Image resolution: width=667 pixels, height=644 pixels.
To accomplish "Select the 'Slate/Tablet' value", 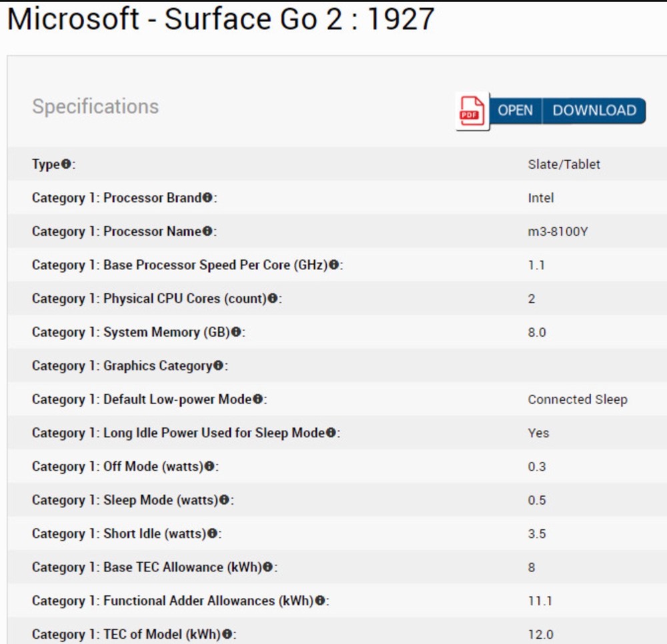I will (x=564, y=164).
